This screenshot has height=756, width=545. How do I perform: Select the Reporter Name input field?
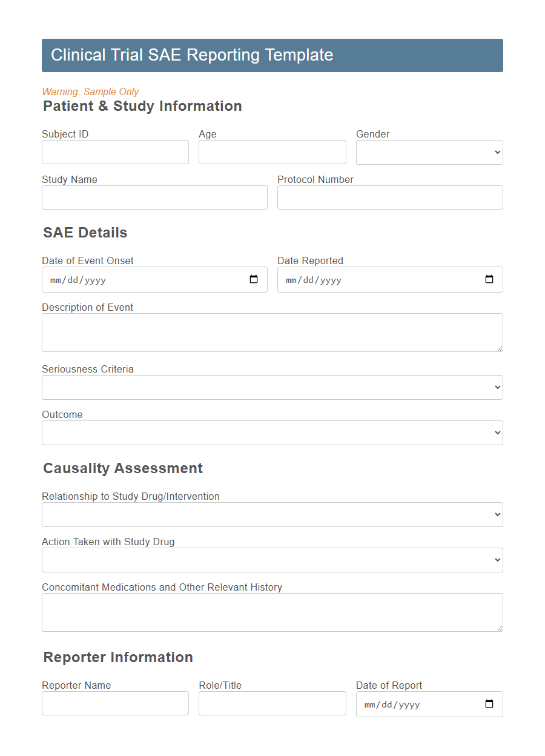click(115, 703)
